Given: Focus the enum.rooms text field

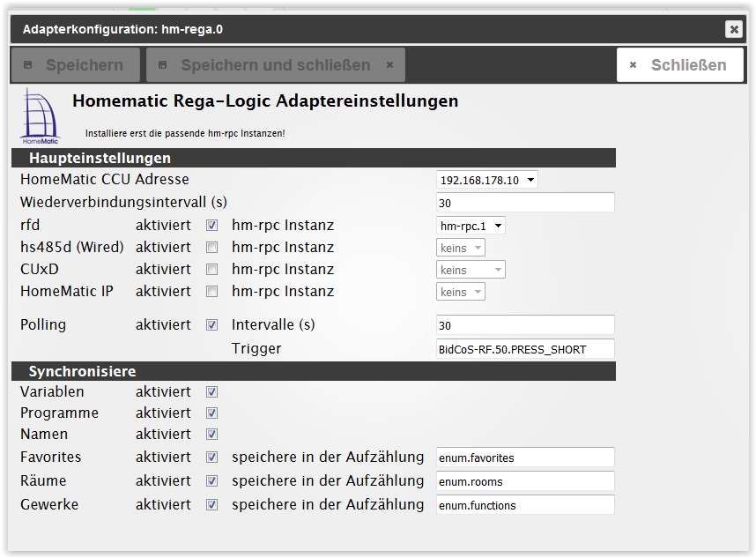Looking at the screenshot, I should [525, 482].
